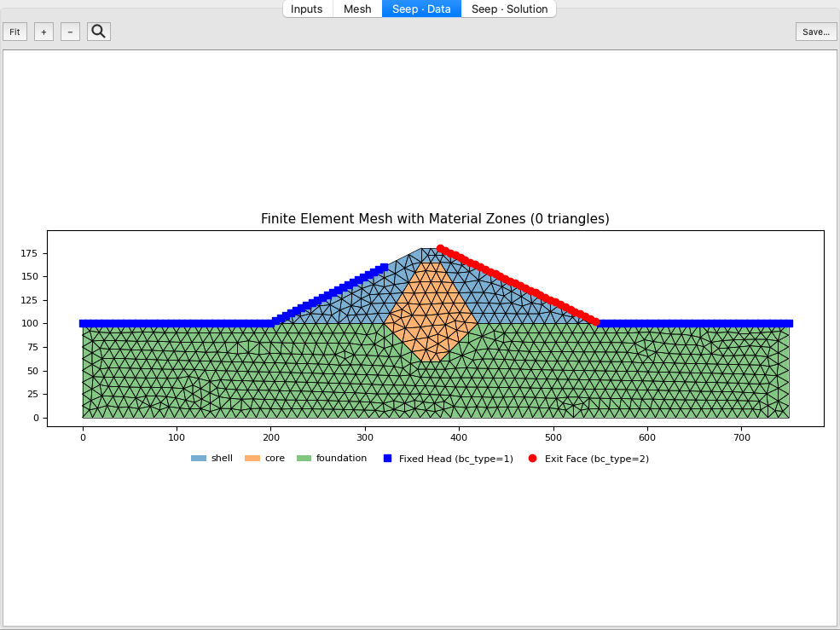Switch to the Mesh tab
This screenshot has width=840, height=630.
[x=357, y=9]
